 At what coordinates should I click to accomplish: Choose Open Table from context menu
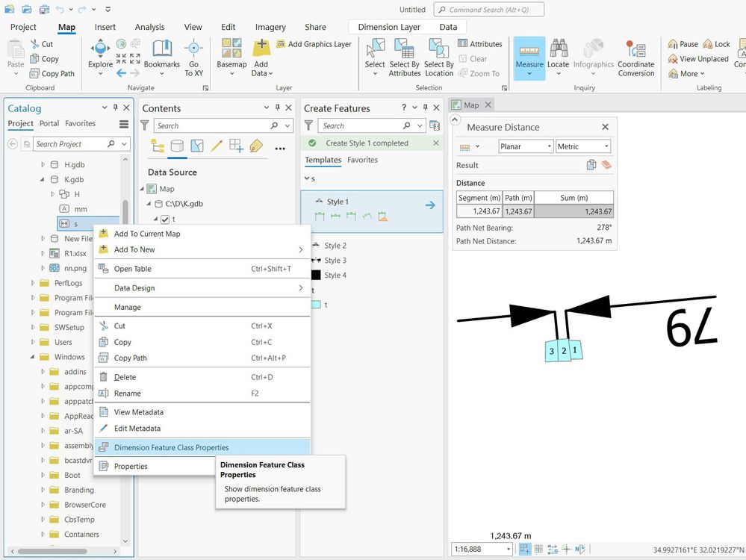[x=202, y=269]
